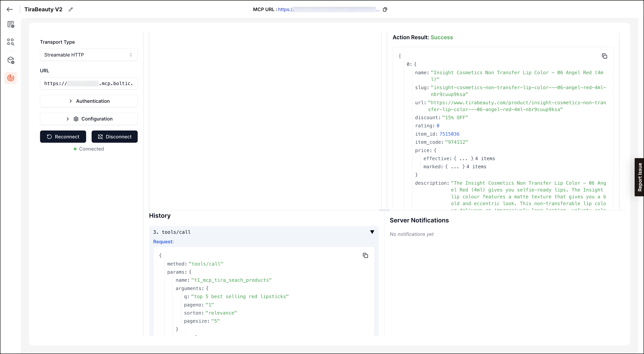The width and height of the screenshot is (644, 354).
Task: Click the pageno value "1"
Action: coord(209,305)
